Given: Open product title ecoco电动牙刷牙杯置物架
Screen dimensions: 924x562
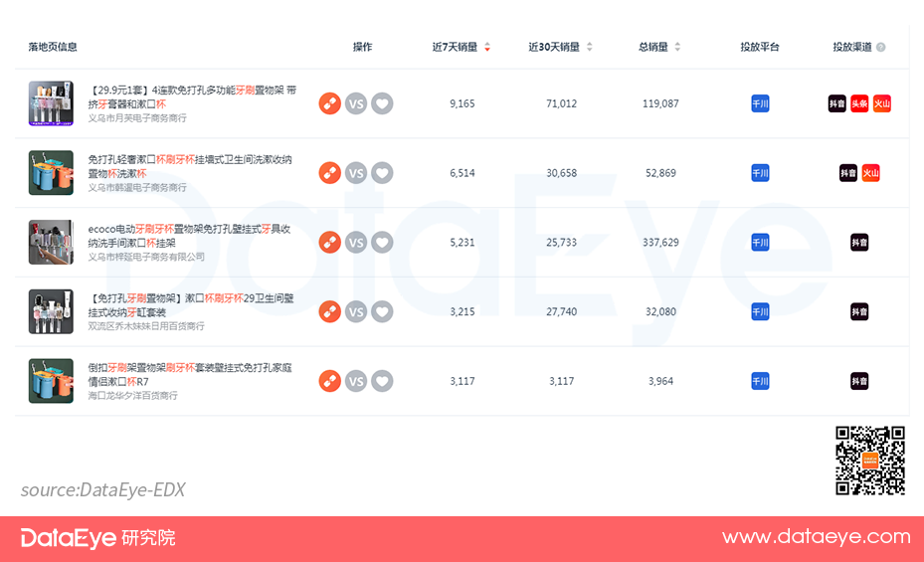Looking at the screenshot, I should click(x=189, y=236).
